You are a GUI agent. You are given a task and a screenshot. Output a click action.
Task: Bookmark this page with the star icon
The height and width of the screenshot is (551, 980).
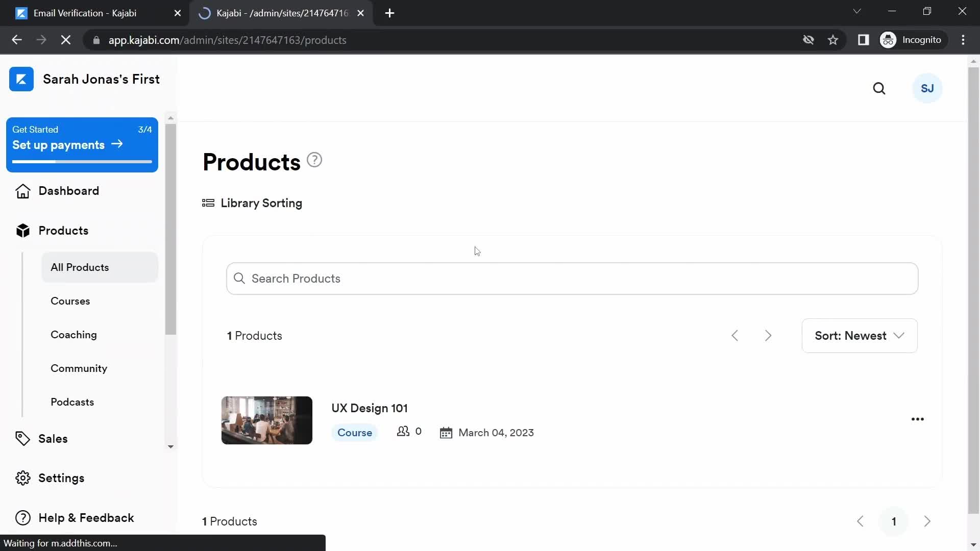(x=833, y=40)
